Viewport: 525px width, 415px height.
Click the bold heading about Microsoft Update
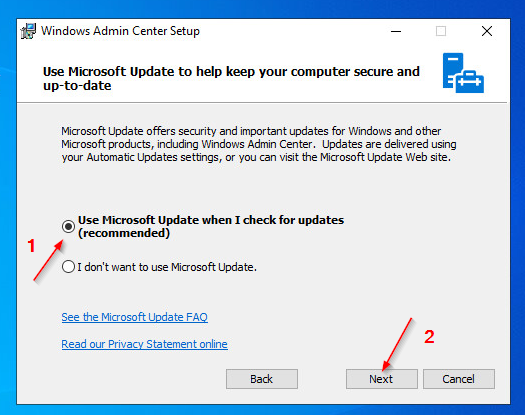tap(231, 78)
